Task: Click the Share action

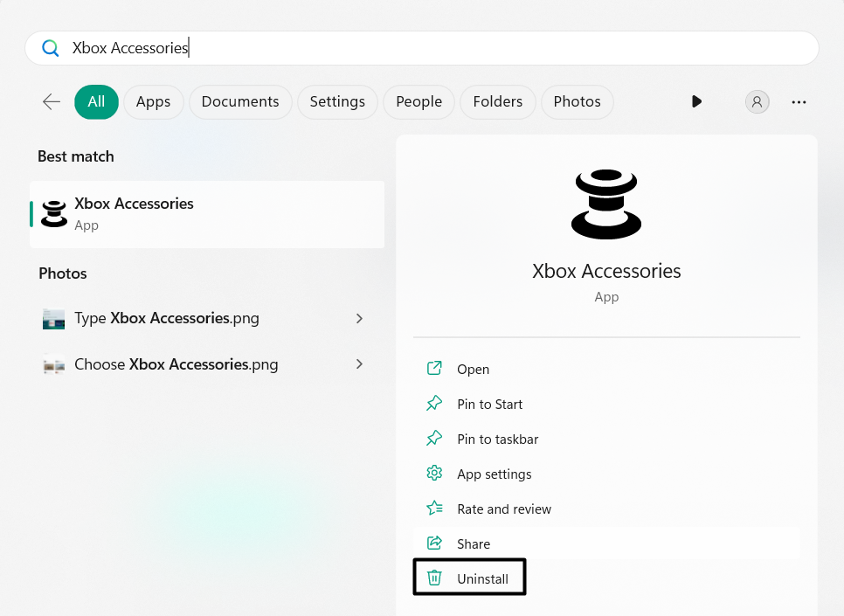Action: pyautogui.click(x=473, y=543)
